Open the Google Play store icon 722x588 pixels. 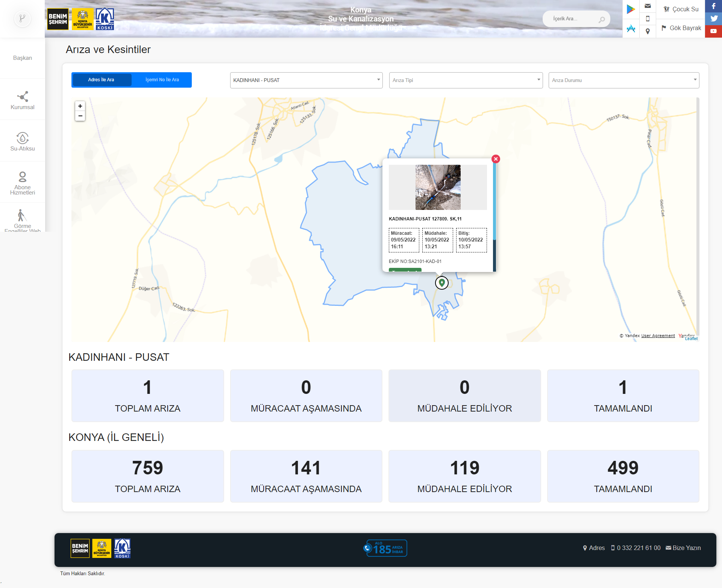point(631,9)
